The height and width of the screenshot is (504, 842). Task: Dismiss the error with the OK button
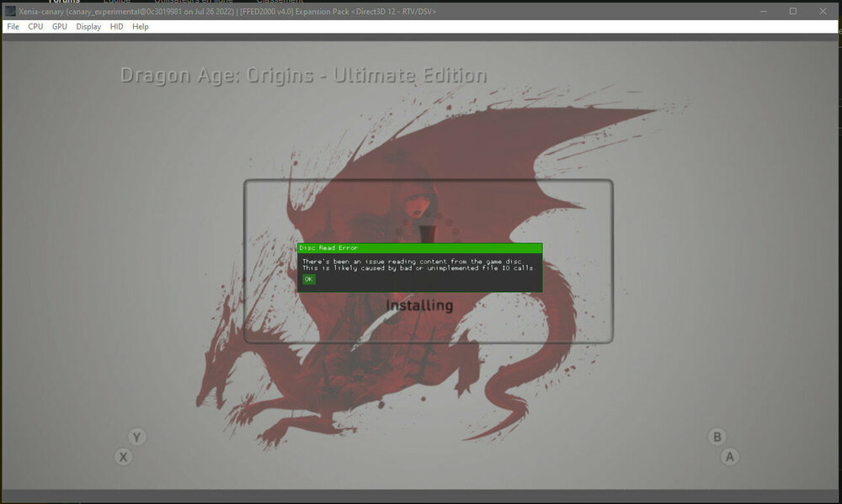(308, 279)
